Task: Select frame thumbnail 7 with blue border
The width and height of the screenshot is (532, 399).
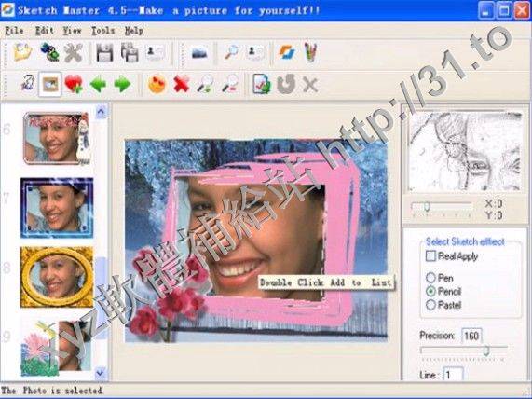Action: (x=57, y=208)
